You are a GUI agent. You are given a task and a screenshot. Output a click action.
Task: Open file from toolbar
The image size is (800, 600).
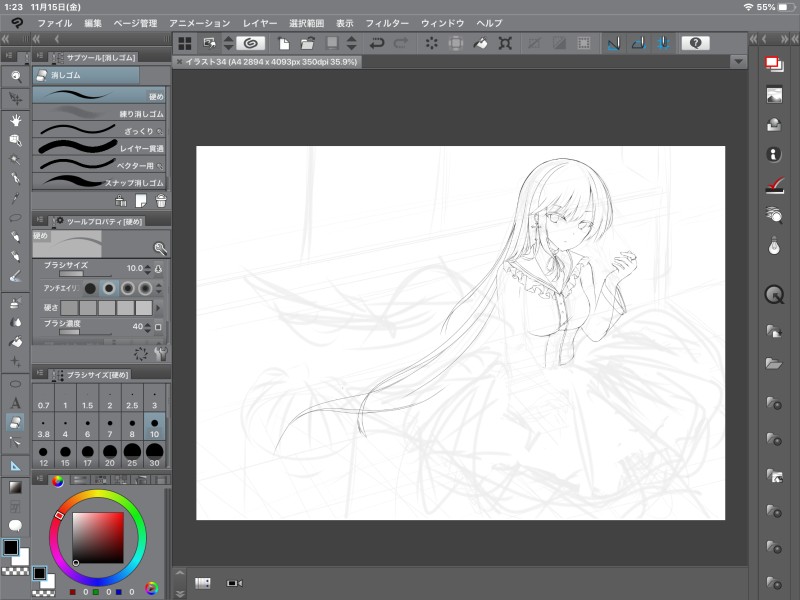click(x=308, y=43)
